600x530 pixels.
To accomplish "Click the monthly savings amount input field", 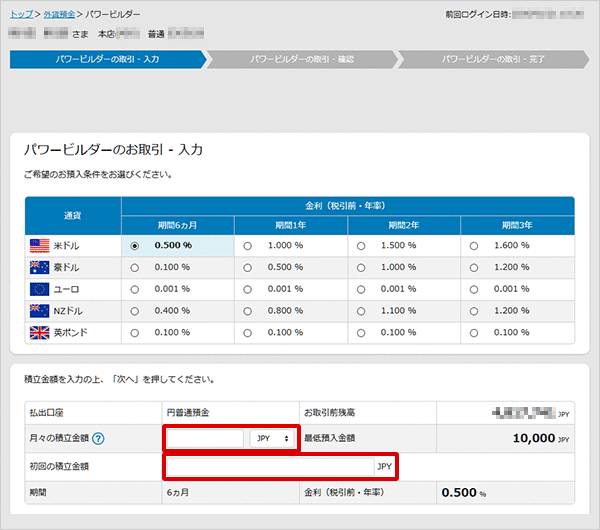I will click(205, 438).
